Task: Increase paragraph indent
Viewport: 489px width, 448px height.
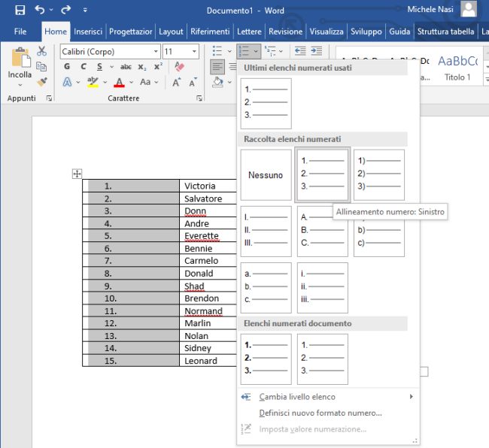Action: click(x=317, y=51)
